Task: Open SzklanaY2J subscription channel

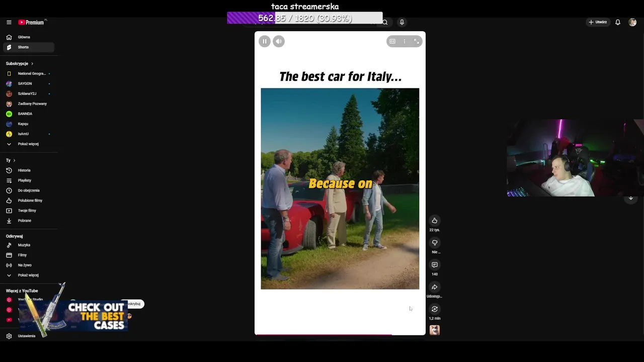Action: coord(28,94)
